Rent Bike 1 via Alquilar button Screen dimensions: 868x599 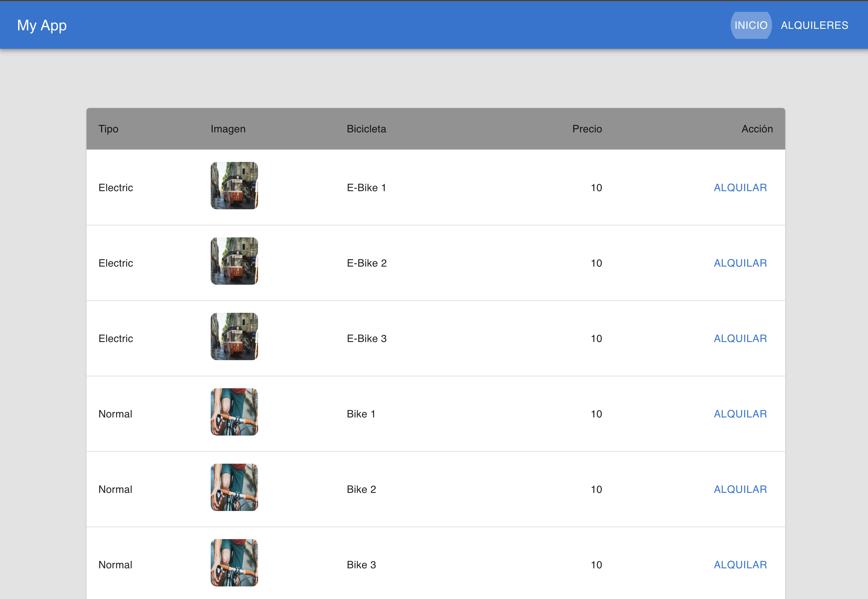(x=740, y=414)
